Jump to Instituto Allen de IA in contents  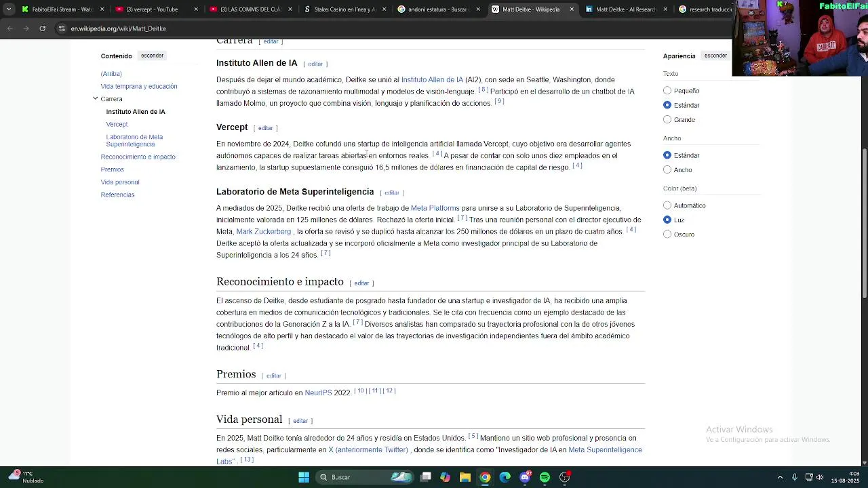coord(136,111)
